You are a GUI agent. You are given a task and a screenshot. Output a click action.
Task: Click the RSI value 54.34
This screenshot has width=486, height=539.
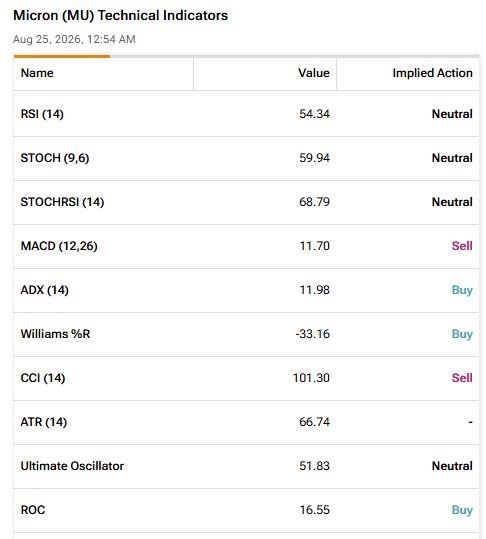tap(314, 114)
